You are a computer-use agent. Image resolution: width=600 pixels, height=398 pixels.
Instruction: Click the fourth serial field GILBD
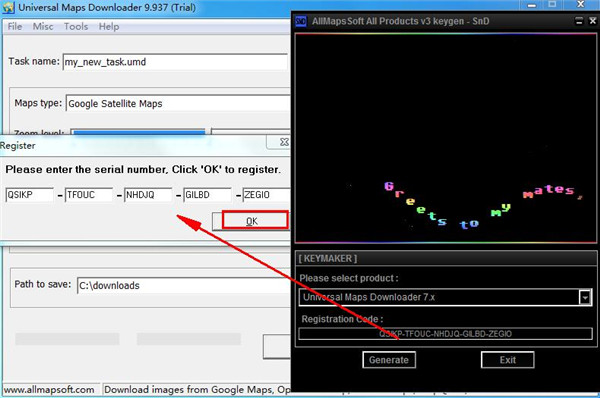click(x=207, y=195)
